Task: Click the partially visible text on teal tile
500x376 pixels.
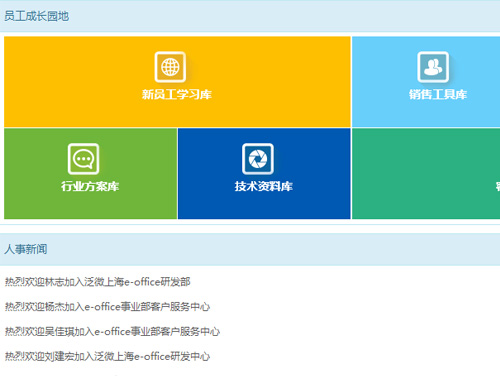Action: pos(498,186)
